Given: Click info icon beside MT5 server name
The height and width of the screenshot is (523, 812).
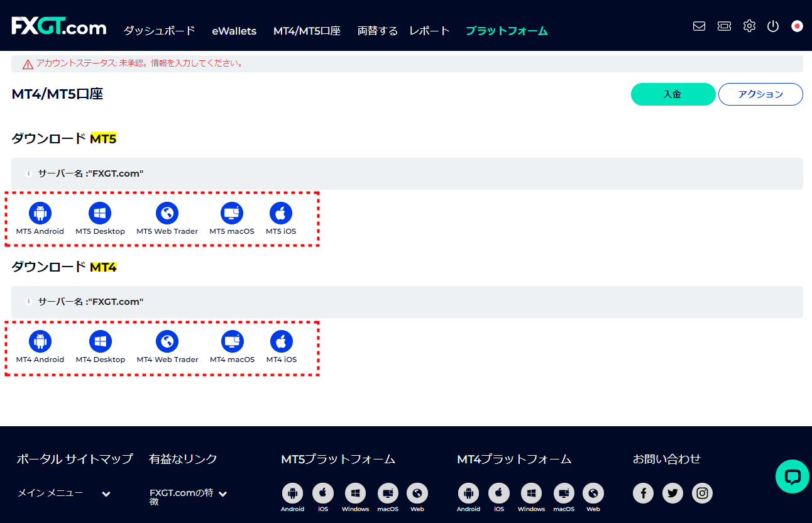Looking at the screenshot, I should pos(28,173).
